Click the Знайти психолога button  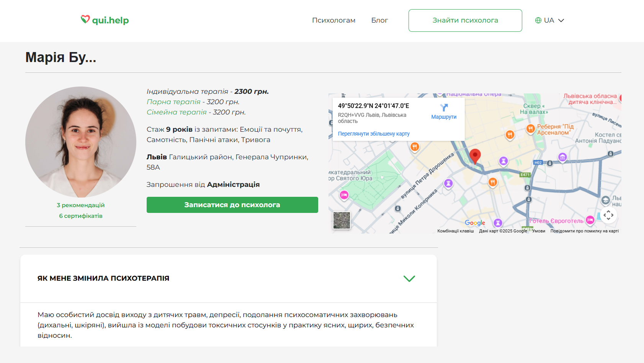pos(465,20)
